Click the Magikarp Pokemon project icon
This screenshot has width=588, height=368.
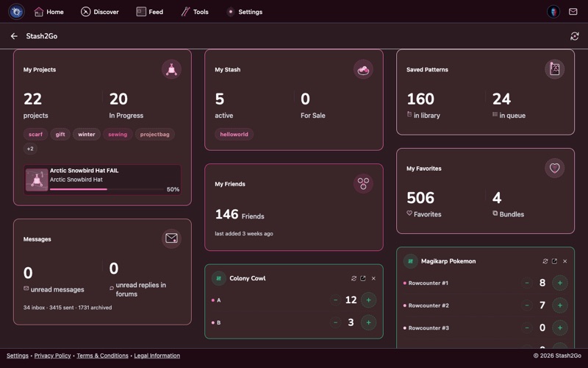point(411,261)
